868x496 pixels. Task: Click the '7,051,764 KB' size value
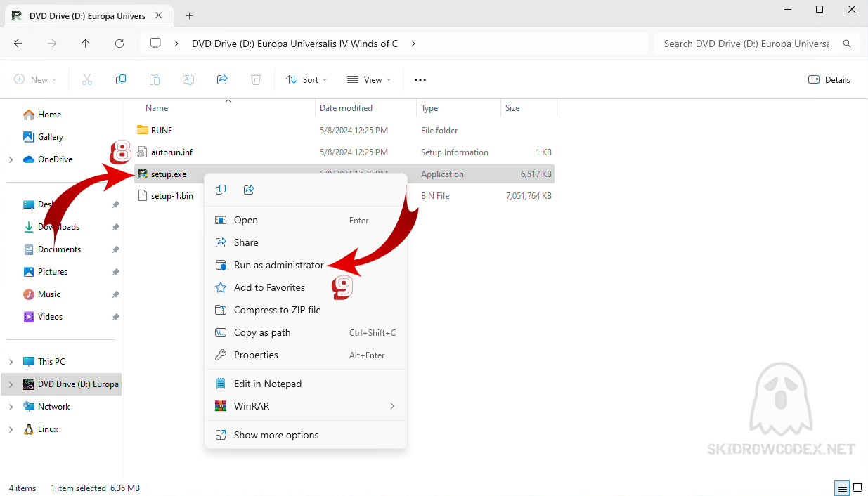point(529,196)
